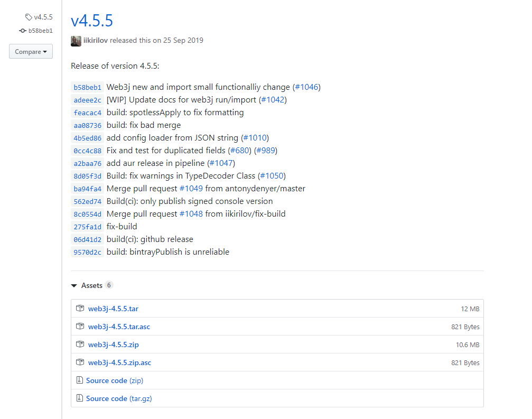Image resolution: width=532 pixels, height=419 pixels.
Task: Download web3j-4.5.5.zip
Action: tap(114, 344)
